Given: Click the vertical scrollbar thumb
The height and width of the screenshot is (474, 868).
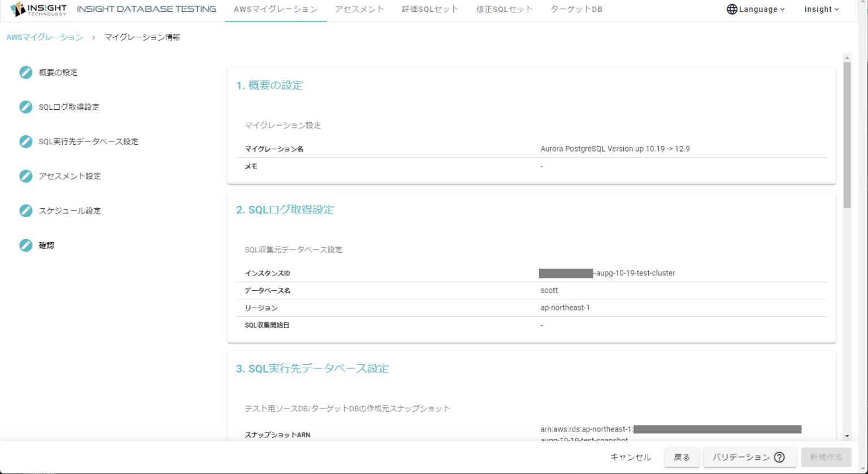Looking at the screenshot, I should click(x=847, y=135).
